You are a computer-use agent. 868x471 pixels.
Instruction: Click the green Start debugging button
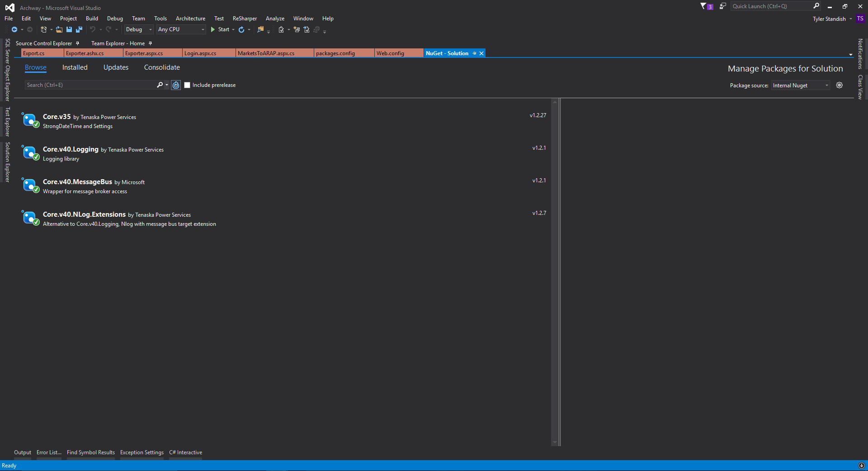220,29
